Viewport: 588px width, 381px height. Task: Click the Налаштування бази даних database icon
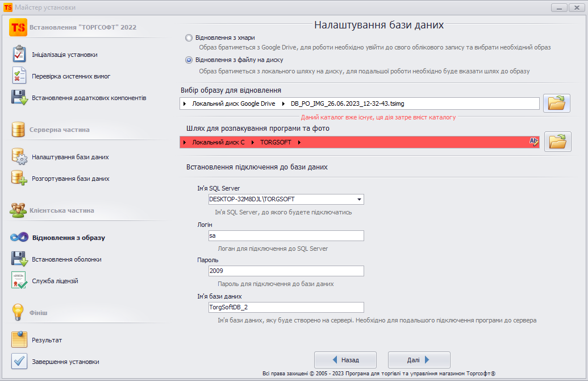tap(19, 156)
